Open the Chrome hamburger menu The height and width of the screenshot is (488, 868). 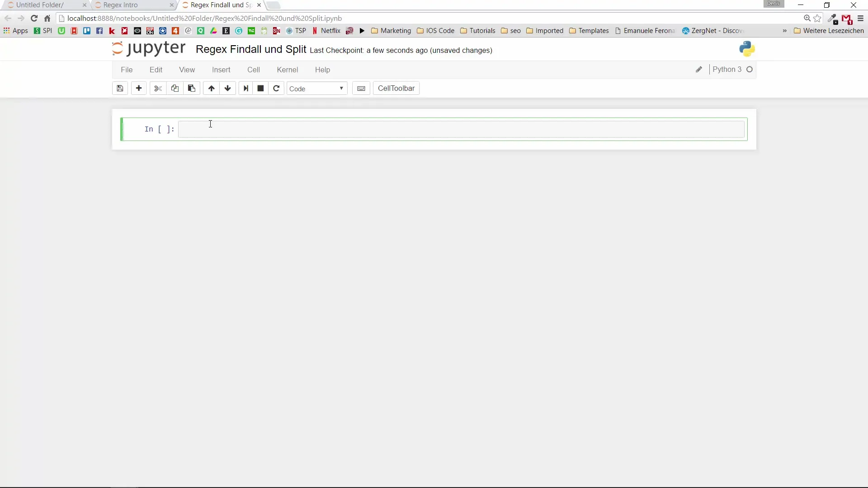click(860, 19)
